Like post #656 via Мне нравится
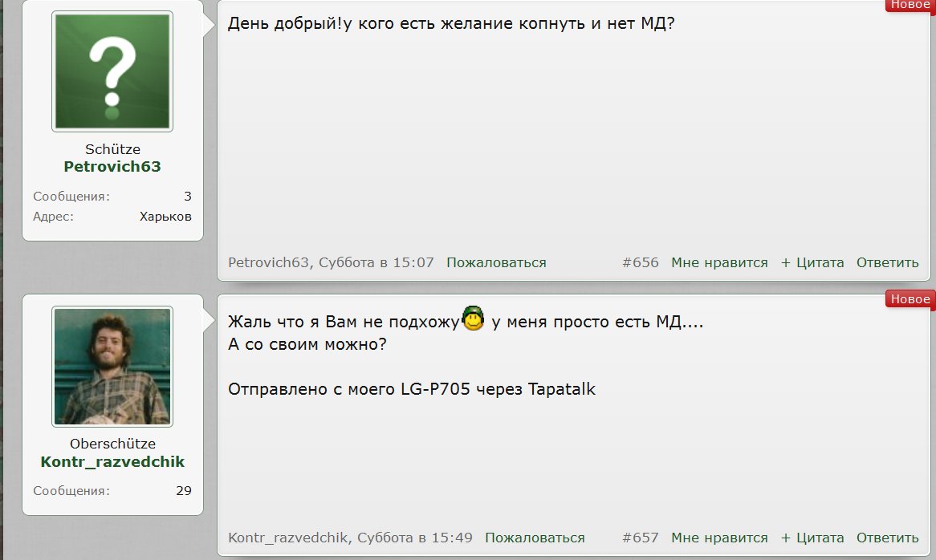936x560 pixels. point(719,262)
